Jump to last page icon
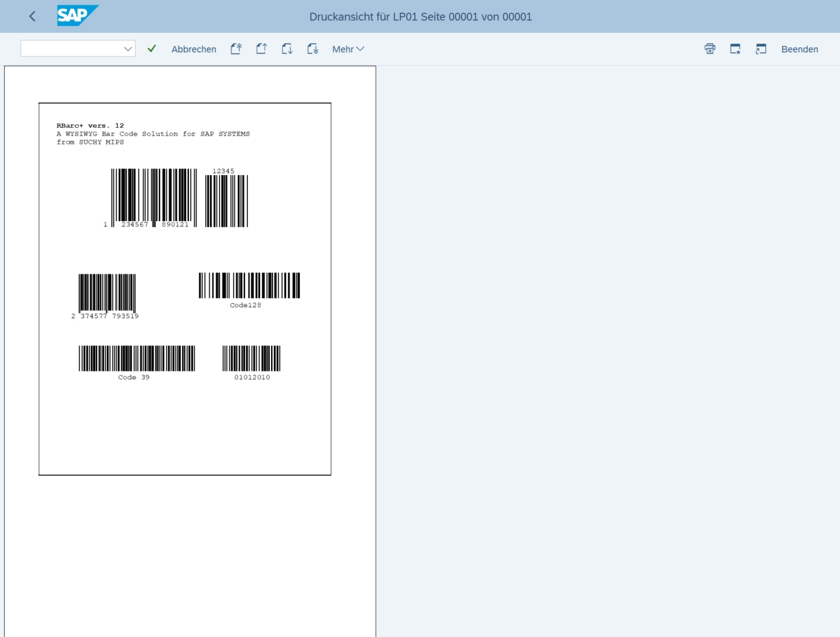This screenshot has width=840, height=637. [x=312, y=49]
